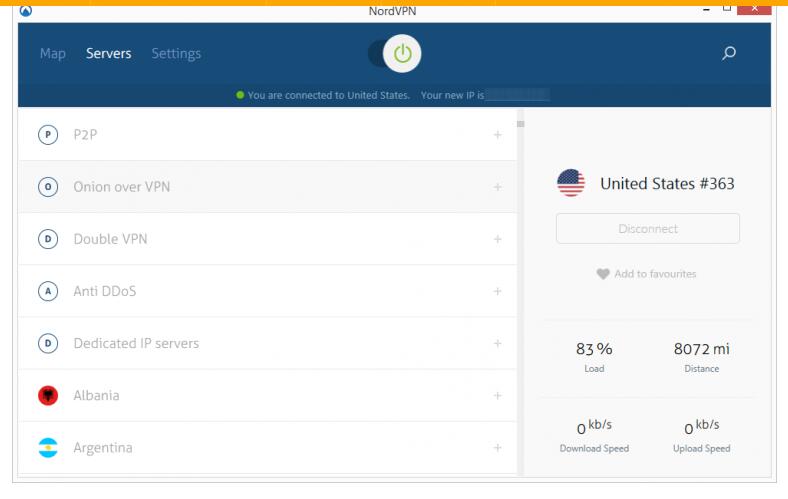Expand the Anti DDoS servers

[x=498, y=291]
